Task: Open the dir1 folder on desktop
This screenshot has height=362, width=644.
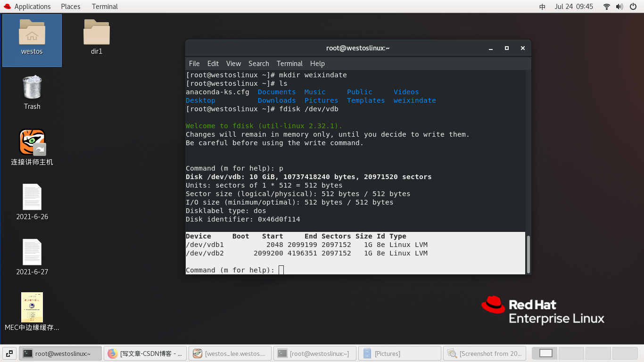Action: [x=96, y=32]
